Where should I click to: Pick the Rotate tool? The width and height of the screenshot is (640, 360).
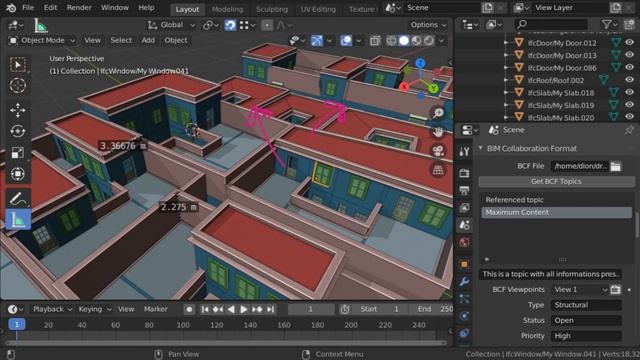pyautogui.click(x=18, y=131)
